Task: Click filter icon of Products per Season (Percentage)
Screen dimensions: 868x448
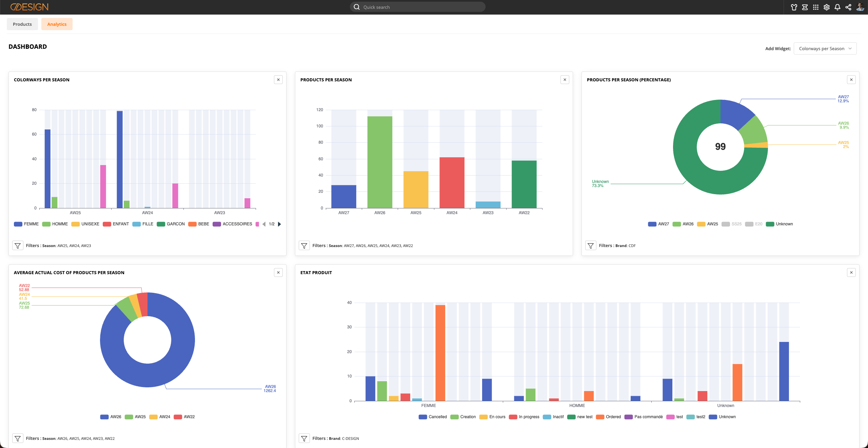Action: [591, 246]
